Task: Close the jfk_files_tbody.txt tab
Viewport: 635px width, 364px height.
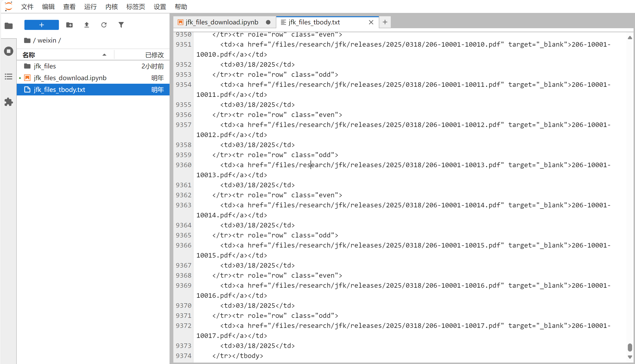Action: [371, 22]
